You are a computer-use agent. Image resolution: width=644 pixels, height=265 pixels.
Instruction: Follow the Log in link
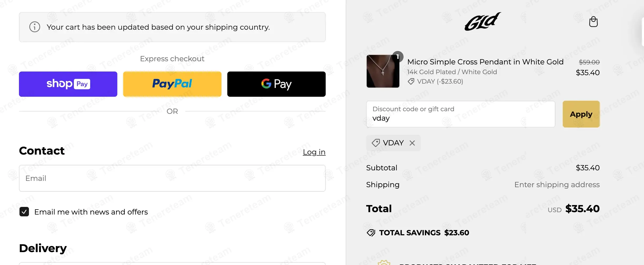[x=314, y=152]
